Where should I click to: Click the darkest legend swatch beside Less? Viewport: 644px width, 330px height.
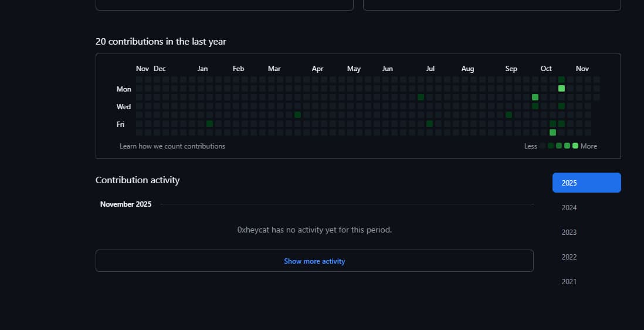pyautogui.click(x=543, y=146)
